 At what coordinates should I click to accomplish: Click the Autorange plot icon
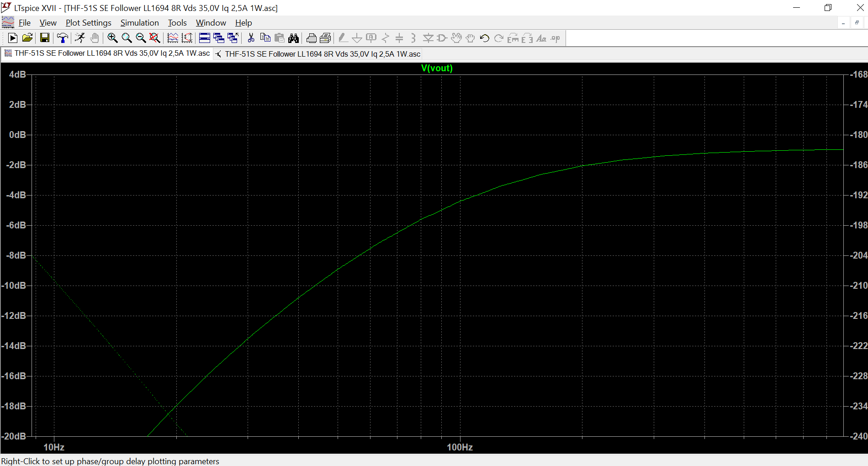173,38
